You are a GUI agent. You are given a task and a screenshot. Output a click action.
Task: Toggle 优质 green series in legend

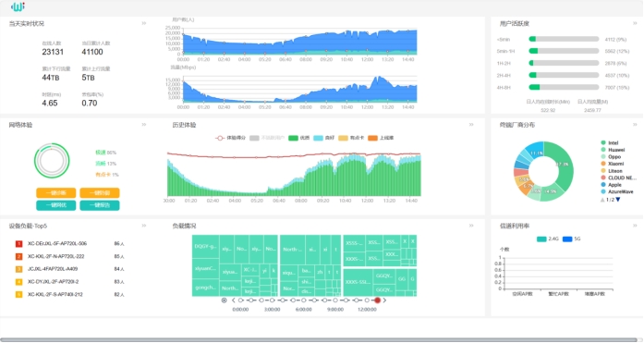coord(299,138)
